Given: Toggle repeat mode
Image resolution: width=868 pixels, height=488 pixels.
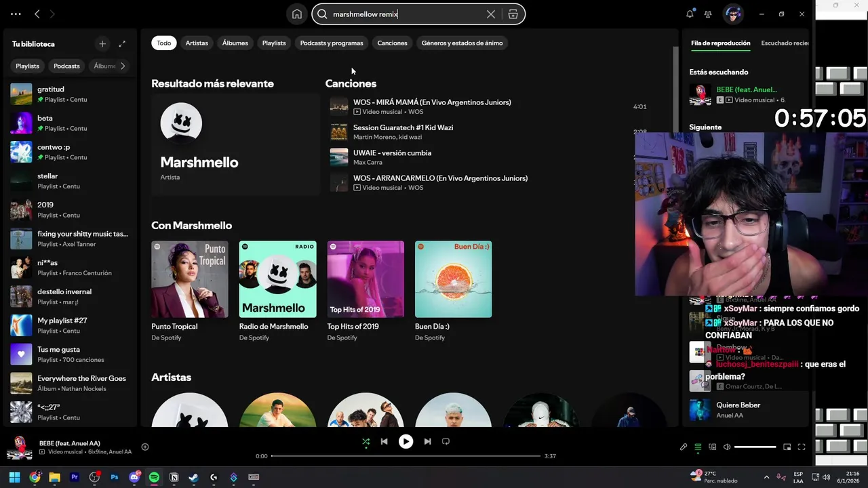Looking at the screenshot, I should pos(446,441).
